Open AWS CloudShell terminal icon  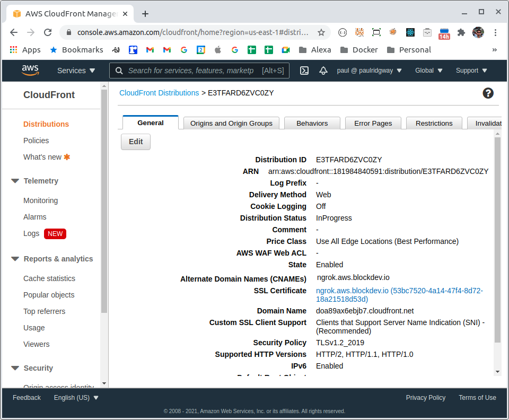(x=304, y=71)
